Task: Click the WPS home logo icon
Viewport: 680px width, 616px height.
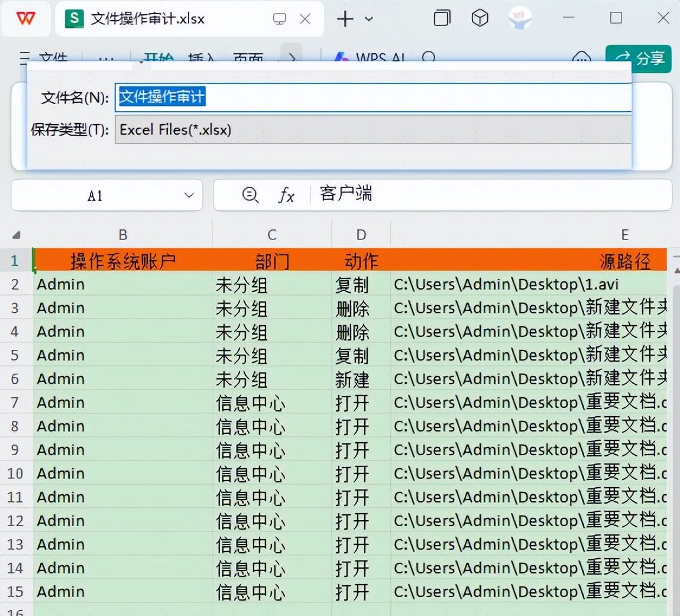Action: (25, 18)
